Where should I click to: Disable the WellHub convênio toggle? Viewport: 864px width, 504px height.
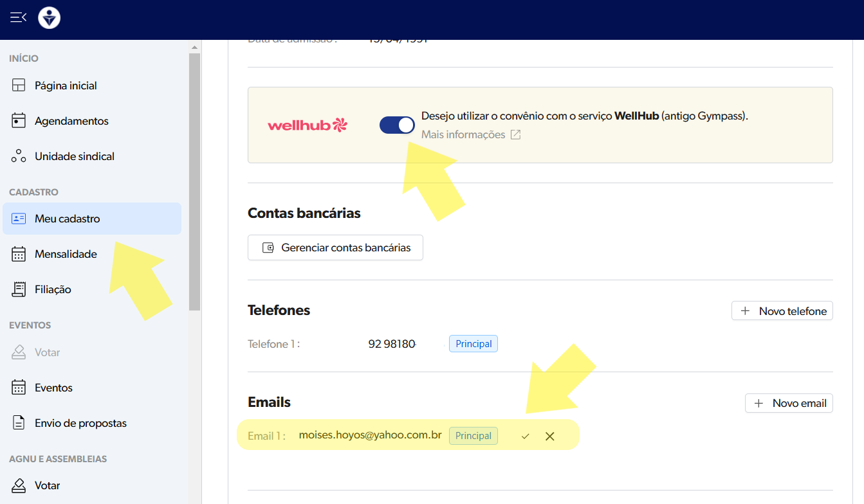click(x=397, y=125)
